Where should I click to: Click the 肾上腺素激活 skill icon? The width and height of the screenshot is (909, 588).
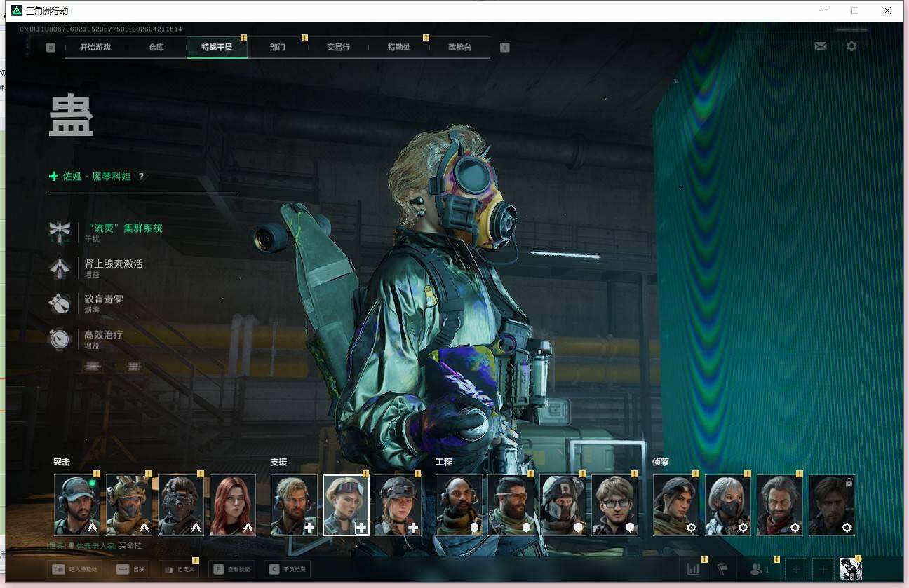click(60, 268)
